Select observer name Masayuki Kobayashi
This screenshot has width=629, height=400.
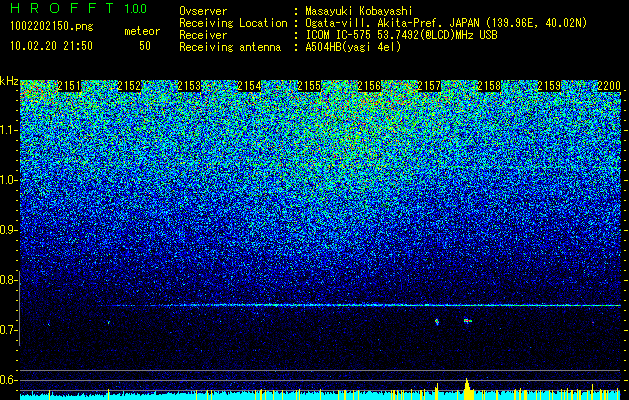(359, 12)
